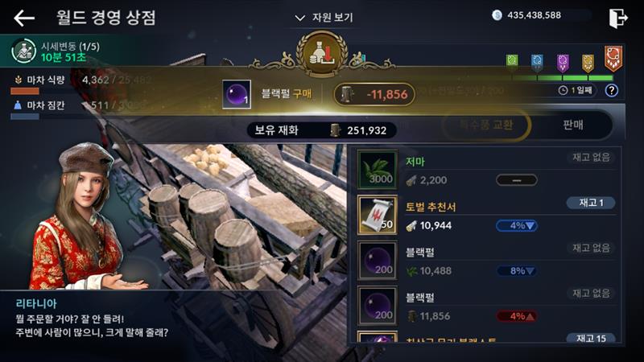Tap the green rank banner icon
Screen dimensions: 644x362
pos(512,61)
